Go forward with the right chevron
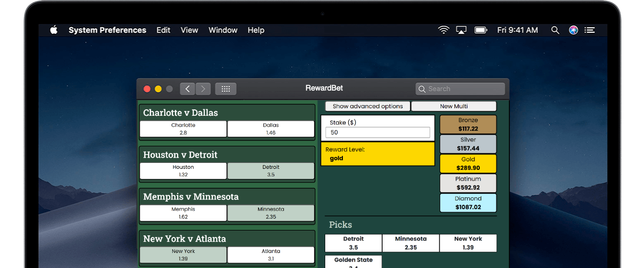Viewport: 644px width, 268px height. coord(203,89)
